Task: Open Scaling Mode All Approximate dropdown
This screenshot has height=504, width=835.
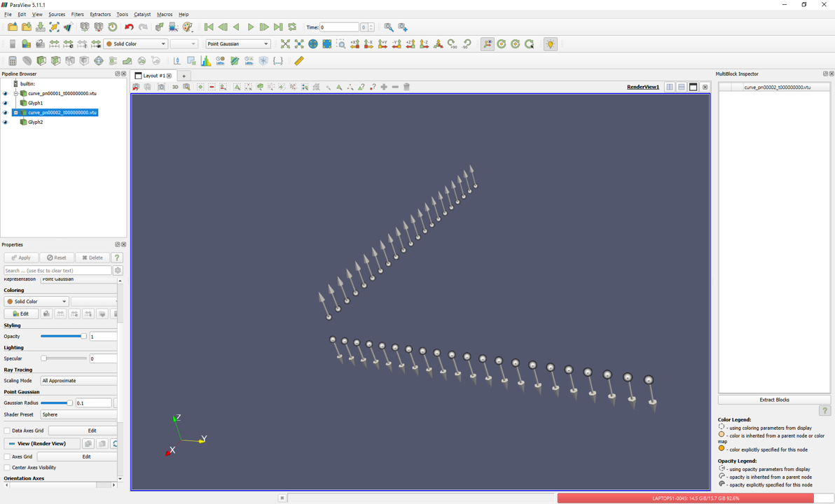Action: click(x=79, y=381)
